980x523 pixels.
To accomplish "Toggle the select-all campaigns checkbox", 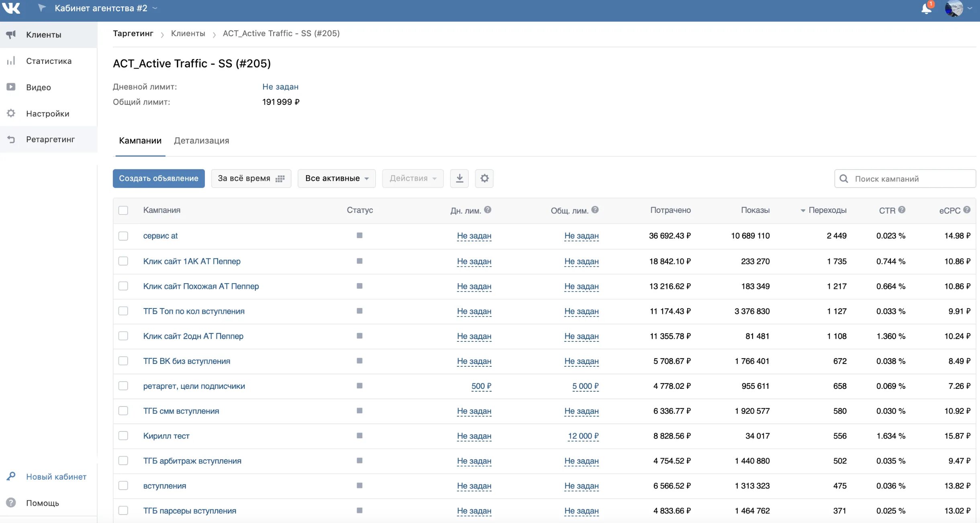I will (x=123, y=210).
